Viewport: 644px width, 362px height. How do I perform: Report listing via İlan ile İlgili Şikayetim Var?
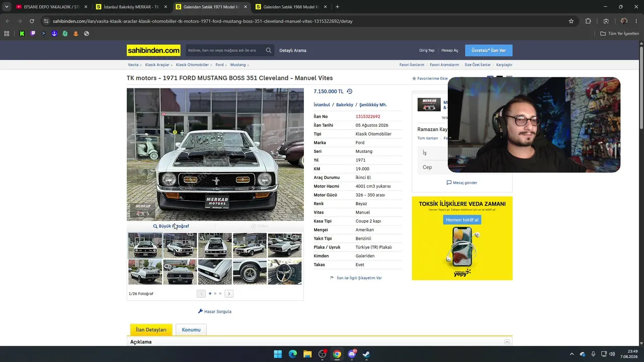pos(356,278)
